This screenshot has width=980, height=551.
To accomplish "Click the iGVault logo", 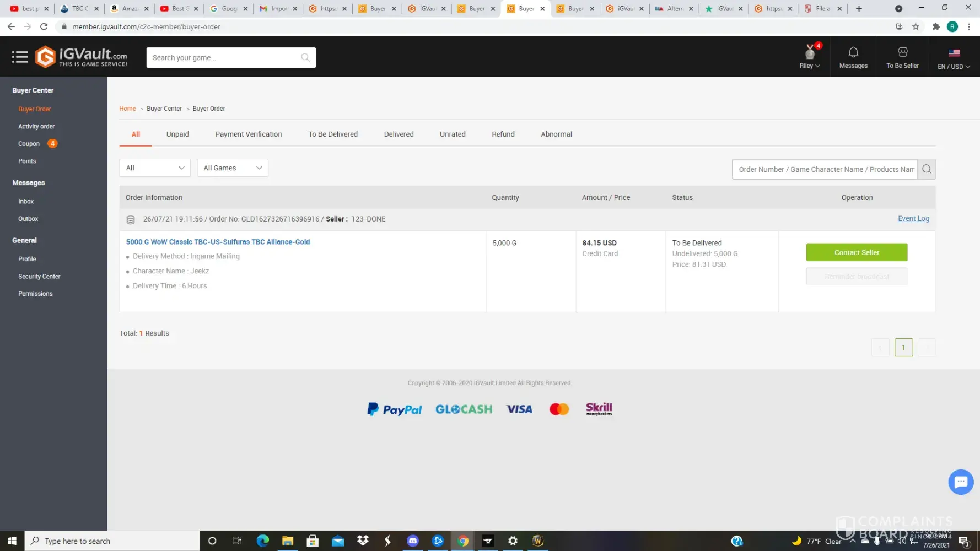I will 82,57.
